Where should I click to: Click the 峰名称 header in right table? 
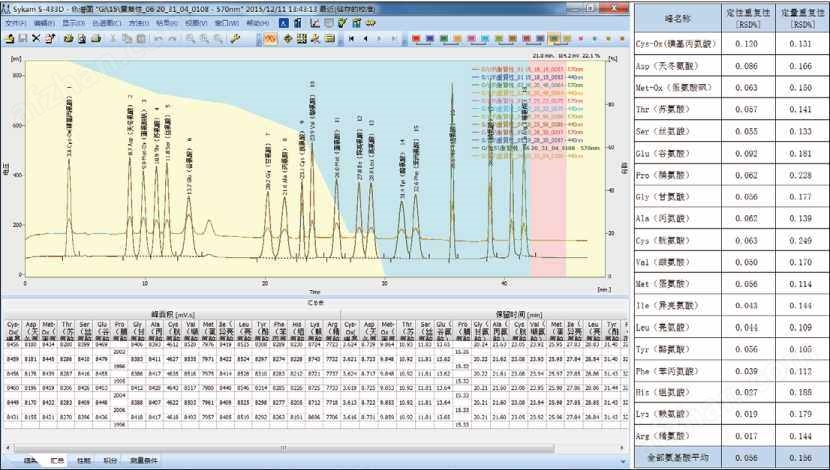click(678, 19)
